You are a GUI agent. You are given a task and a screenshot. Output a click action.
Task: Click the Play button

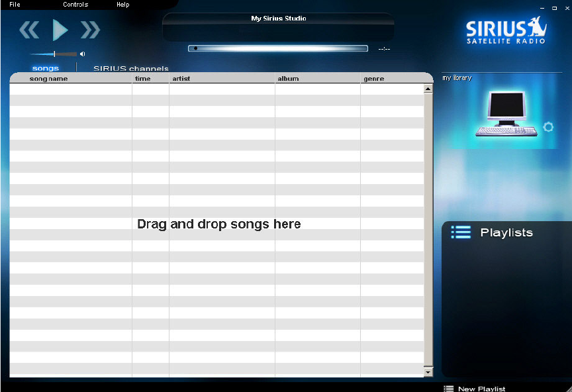click(60, 30)
